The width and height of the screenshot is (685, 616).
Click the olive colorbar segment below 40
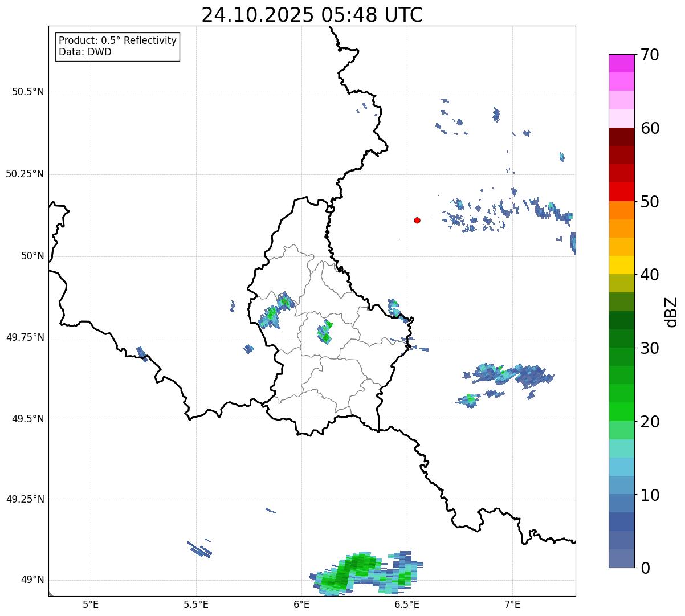622,284
